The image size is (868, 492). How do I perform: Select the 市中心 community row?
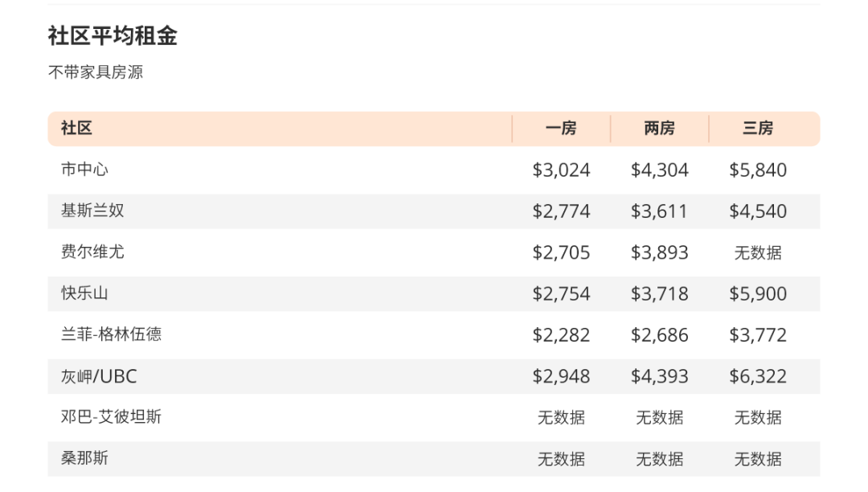(x=433, y=170)
